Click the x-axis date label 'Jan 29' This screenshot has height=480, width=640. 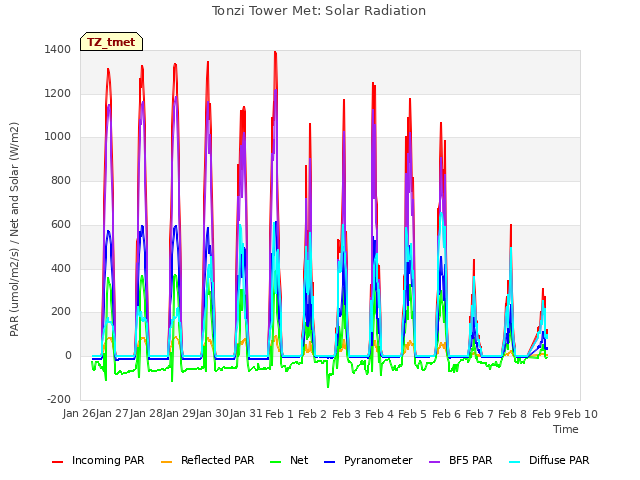click(x=179, y=414)
